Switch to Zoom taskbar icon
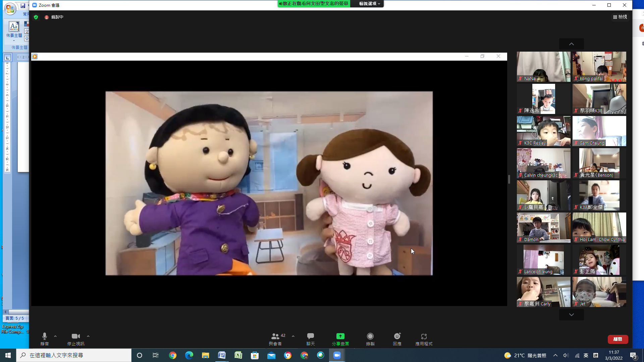The width and height of the screenshot is (644, 362). (337, 355)
